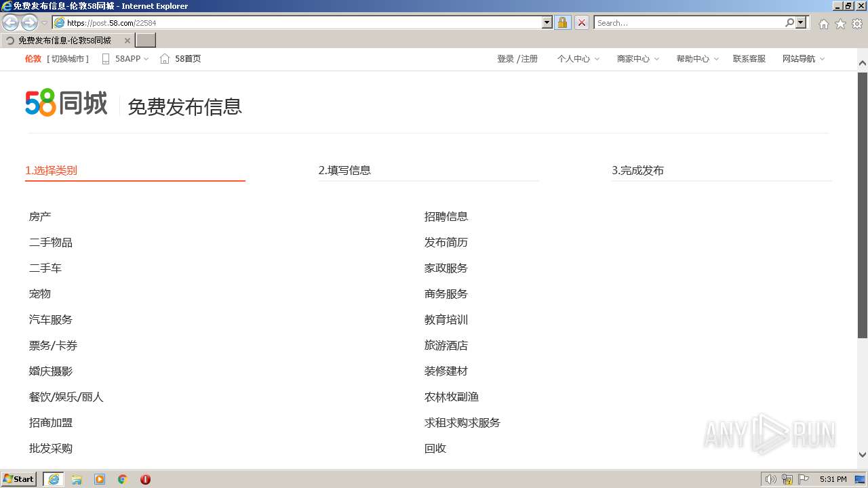The width and height of the screenshot is (868, 488).
Task: Choose the 农林牧副渔 category
Action: point(452,397)
